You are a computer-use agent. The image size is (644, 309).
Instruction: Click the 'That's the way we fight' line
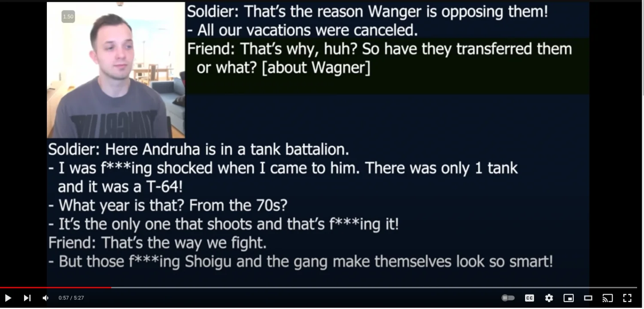click(x=158, y=243)
